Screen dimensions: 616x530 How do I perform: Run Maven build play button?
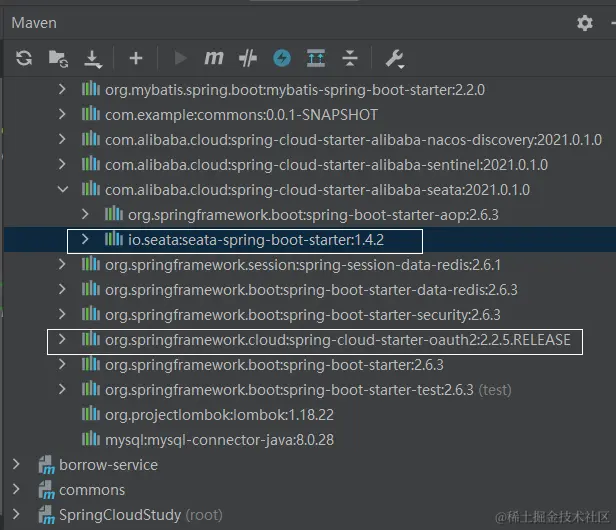click(180, 58)
